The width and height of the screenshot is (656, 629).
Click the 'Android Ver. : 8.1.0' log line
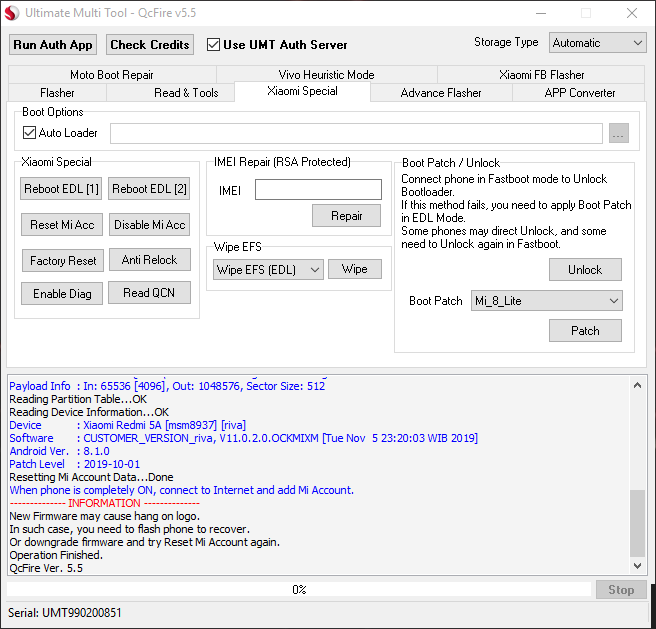[x=59, y=451]
